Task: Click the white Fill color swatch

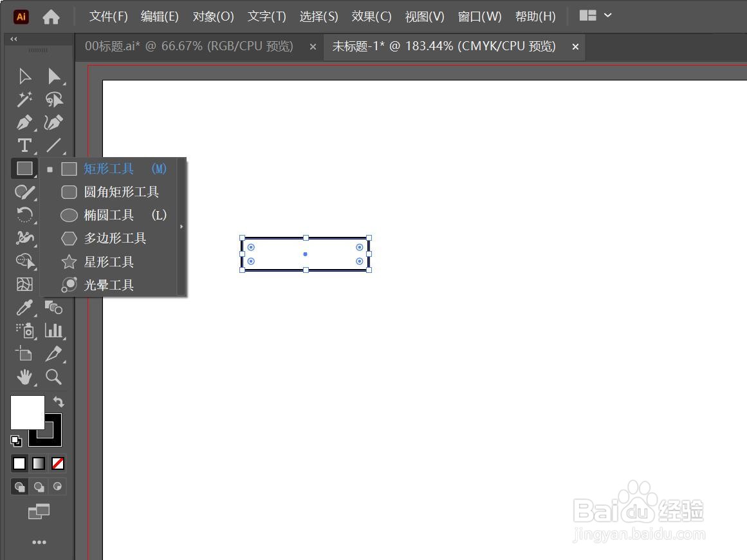Action: [28, 412]
